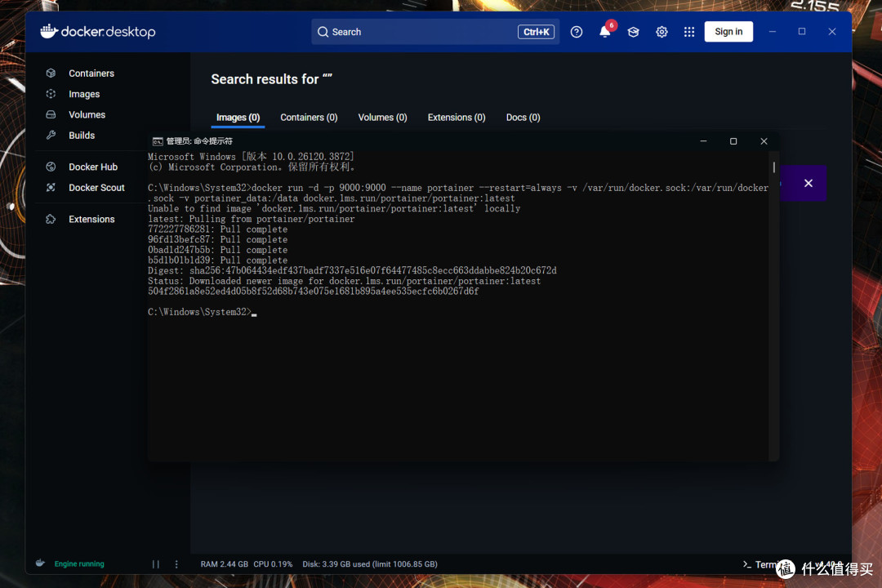Screen dimensions: 882x588
Task: Click the Containers cube icon
Action: coord(51,73)
